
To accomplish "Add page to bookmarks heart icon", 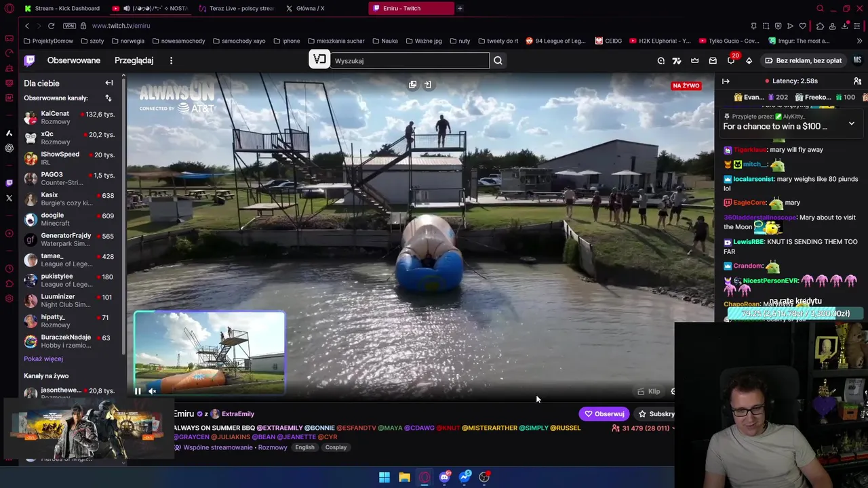I will (x=803, y=26).
